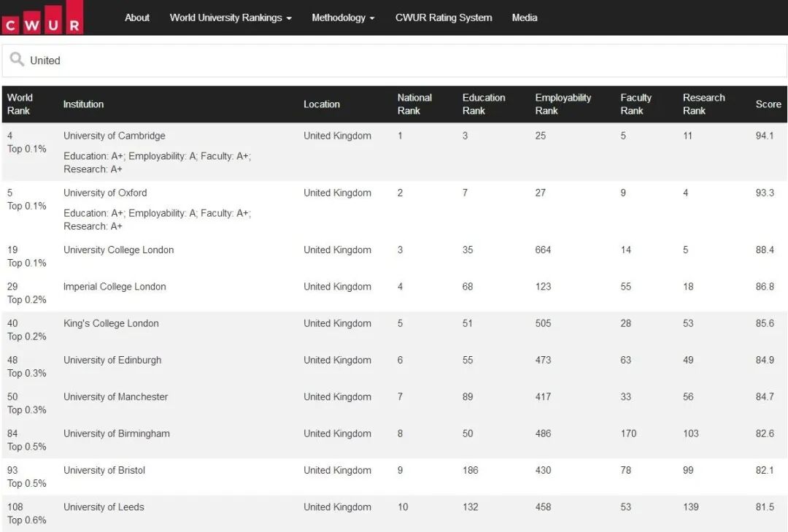Sort by Faculty Rank column header
788x532 pixels.
[636, 104]
